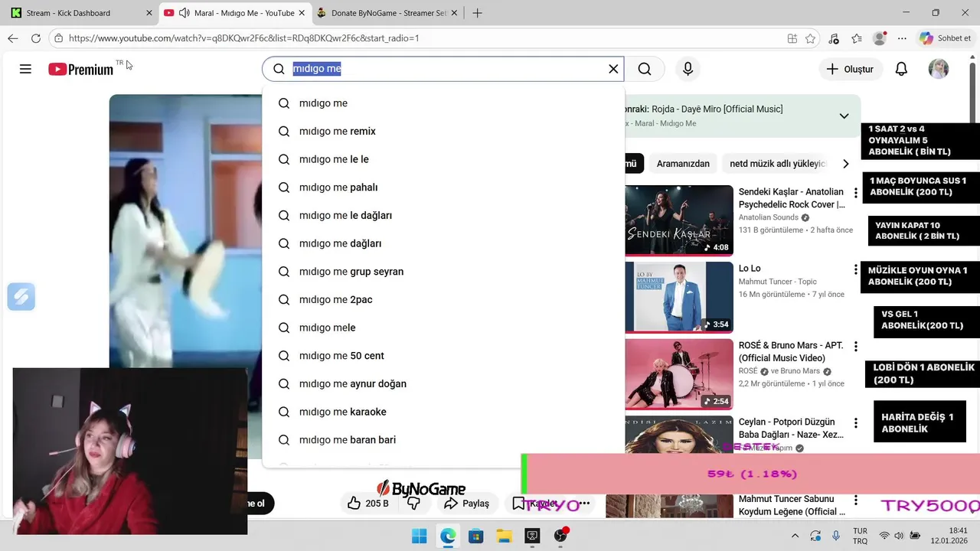Click the Paylaş share button

tap(466, 504)
